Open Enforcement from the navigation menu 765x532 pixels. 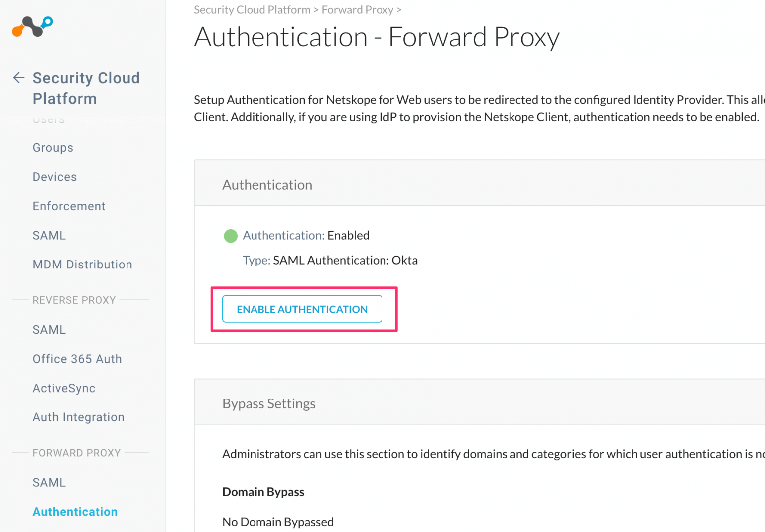point(69,206)
